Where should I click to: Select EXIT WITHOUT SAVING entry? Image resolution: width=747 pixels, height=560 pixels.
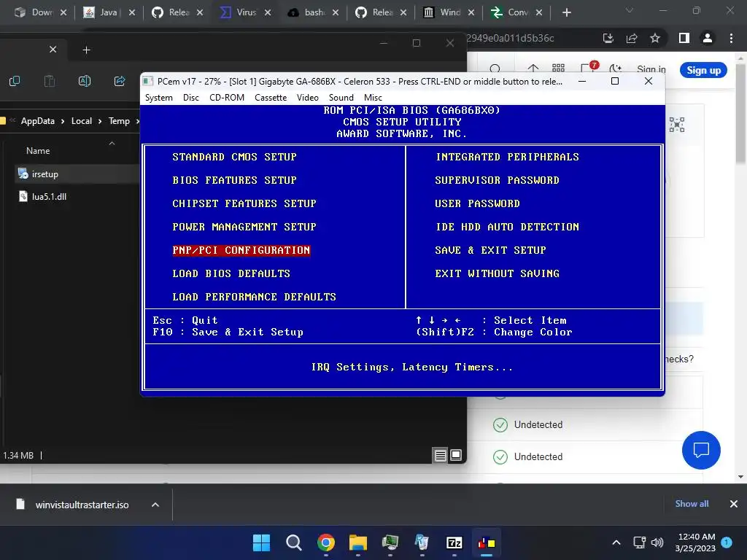[497, 273]
